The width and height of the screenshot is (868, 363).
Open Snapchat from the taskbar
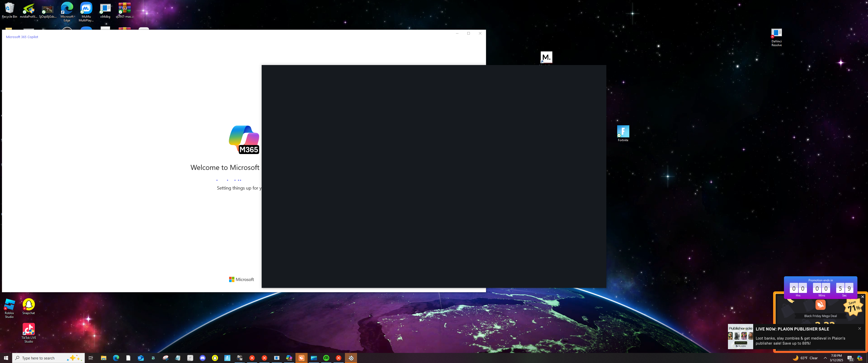point(215,358)
